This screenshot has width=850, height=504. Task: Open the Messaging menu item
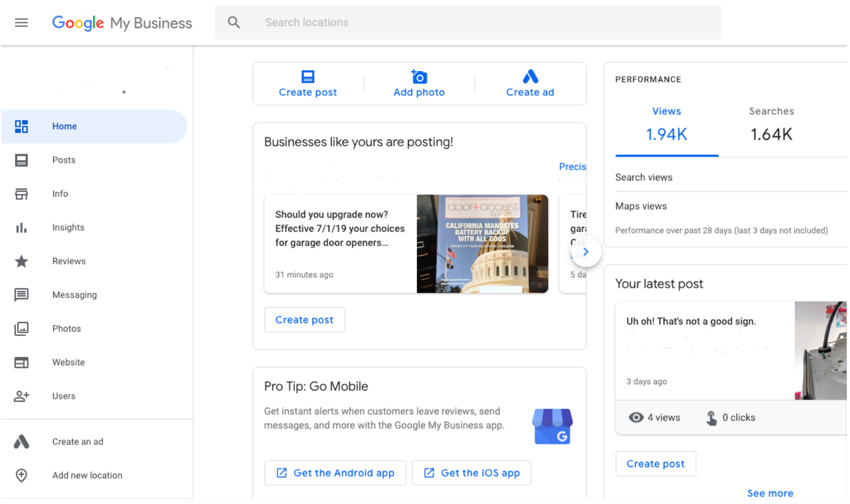(94, 295)
